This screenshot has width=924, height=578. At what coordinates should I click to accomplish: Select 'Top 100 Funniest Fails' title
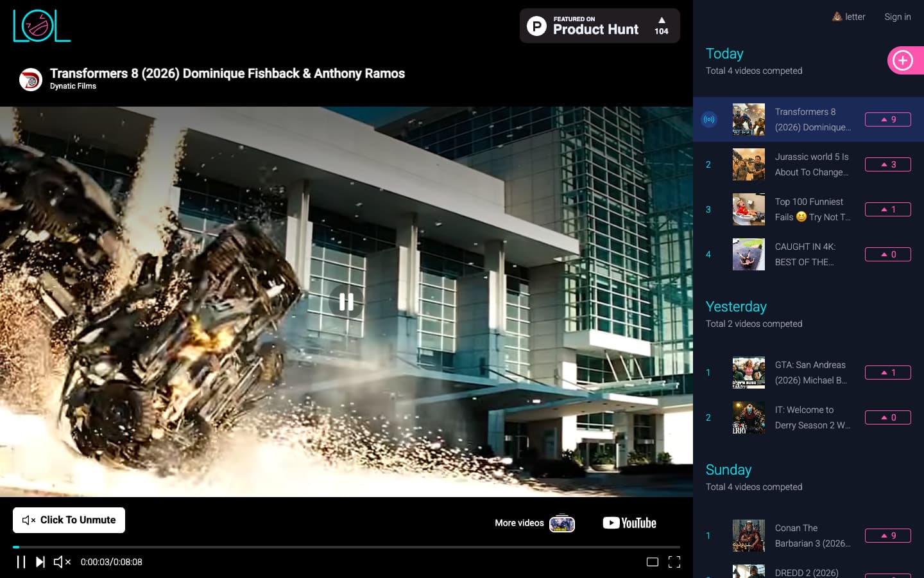pos(813,209)
